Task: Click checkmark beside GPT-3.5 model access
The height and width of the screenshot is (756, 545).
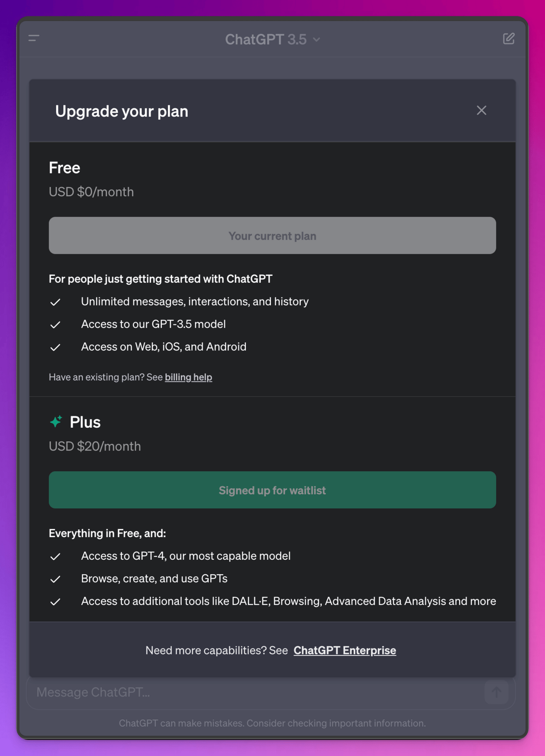Action: (55, 325)
